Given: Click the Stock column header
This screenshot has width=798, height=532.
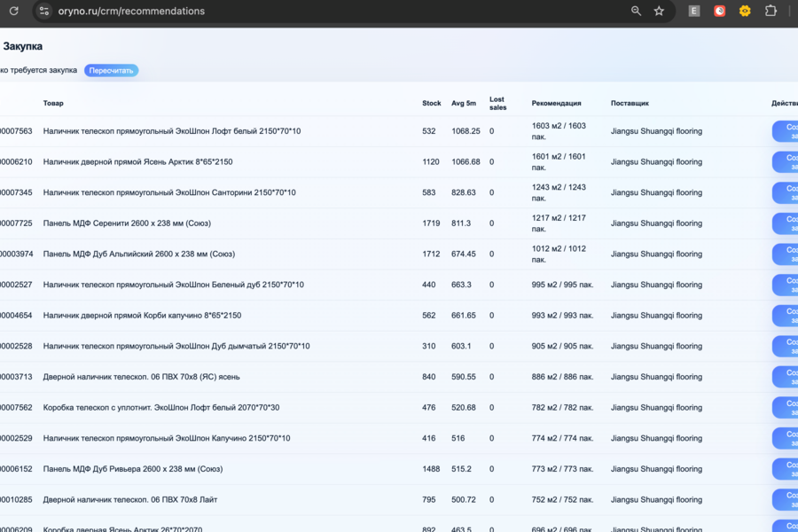Looking at the screenshot, I should [x=432, y=104].
